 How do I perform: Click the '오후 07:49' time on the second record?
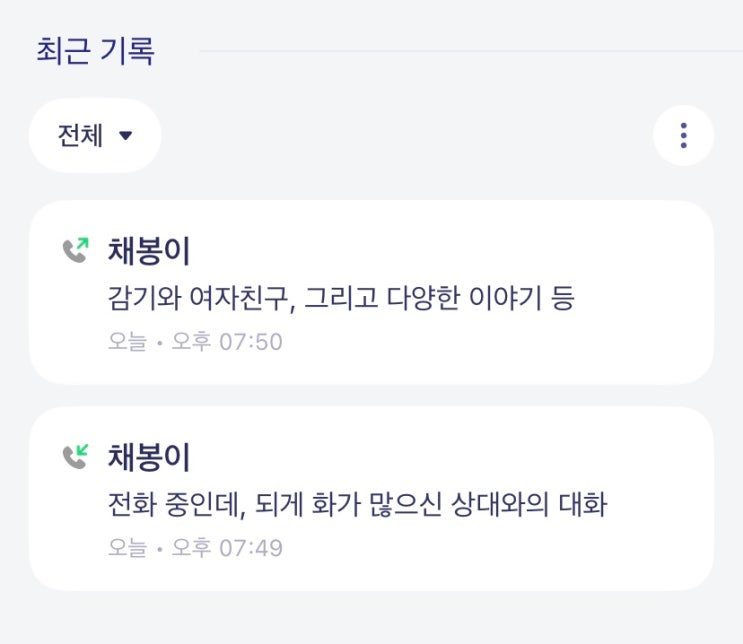coord(227,548)
